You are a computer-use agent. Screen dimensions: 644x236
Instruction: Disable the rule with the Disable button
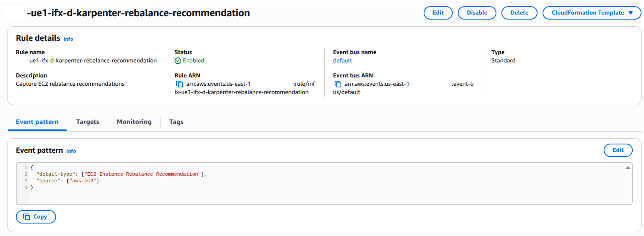(x=477, y=13)
